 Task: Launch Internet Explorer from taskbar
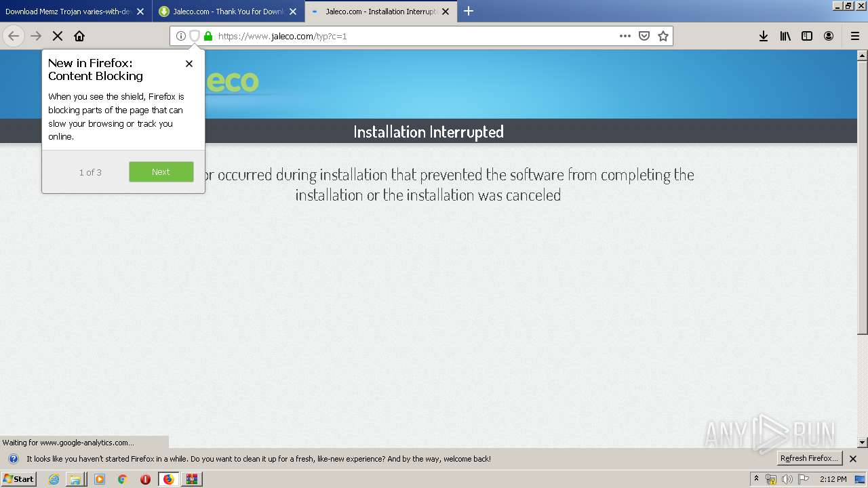54,479
